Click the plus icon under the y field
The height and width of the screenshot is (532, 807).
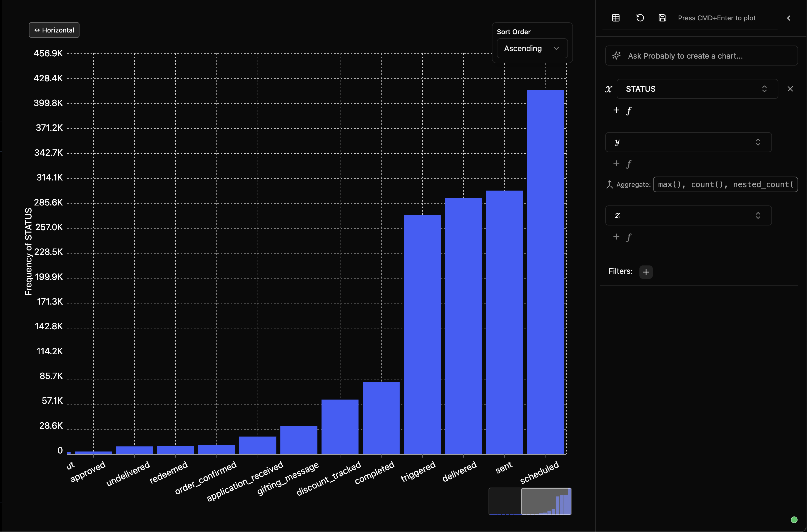[617, 163]
